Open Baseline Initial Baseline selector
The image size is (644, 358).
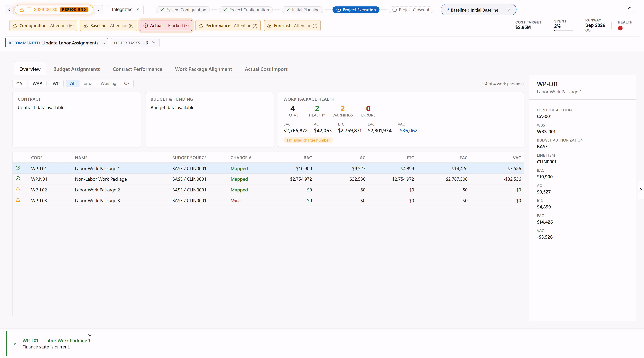tap(478, 10)
